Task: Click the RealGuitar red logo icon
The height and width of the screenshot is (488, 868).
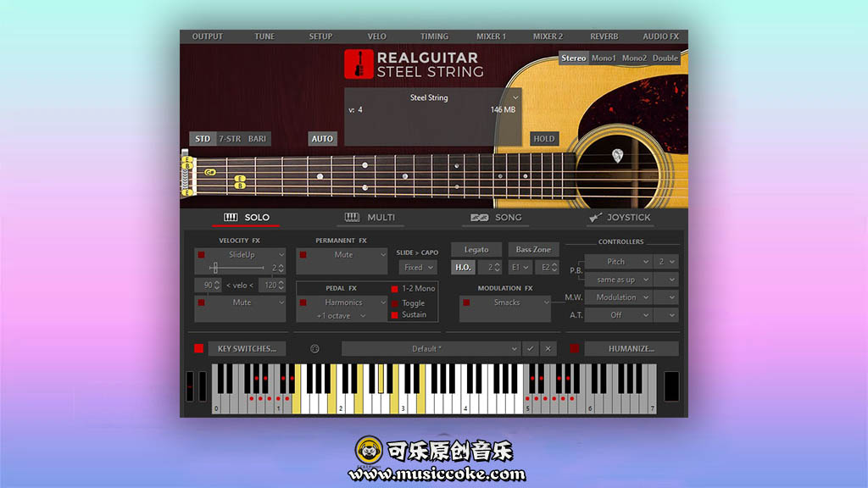Action: [359, 64]
